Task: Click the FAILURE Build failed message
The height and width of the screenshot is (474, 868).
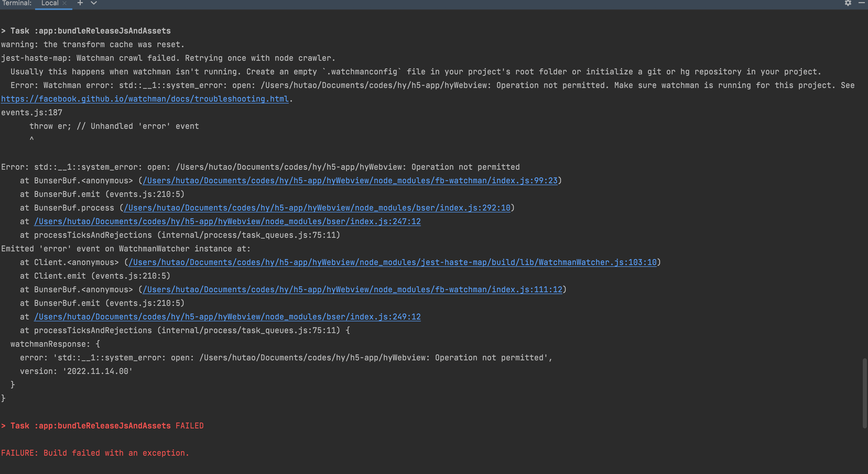Action: pos(95,453)
